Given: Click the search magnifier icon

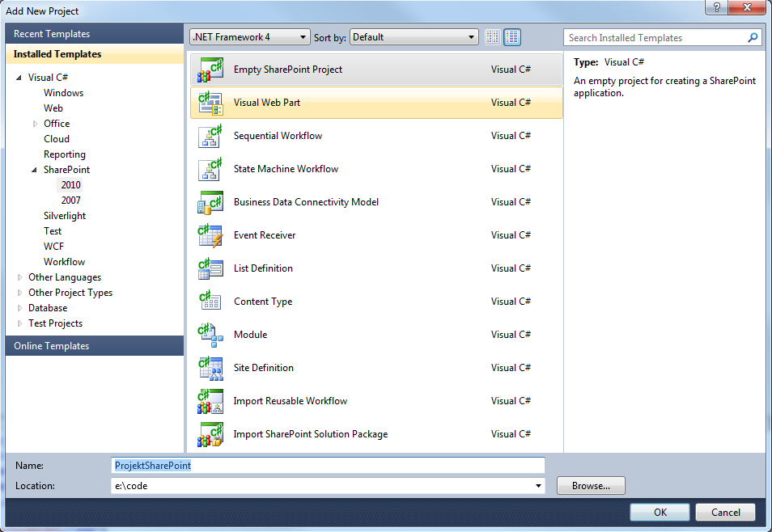Looking at the screenshot, I should [x=753, y=37].
